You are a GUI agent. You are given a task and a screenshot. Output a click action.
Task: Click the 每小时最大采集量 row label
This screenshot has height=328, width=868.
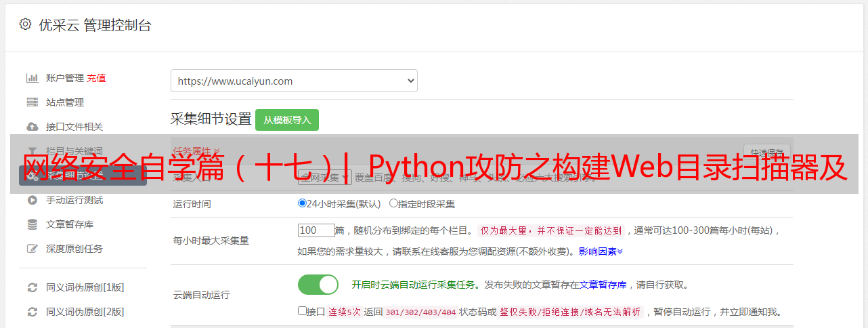(211, 241)
